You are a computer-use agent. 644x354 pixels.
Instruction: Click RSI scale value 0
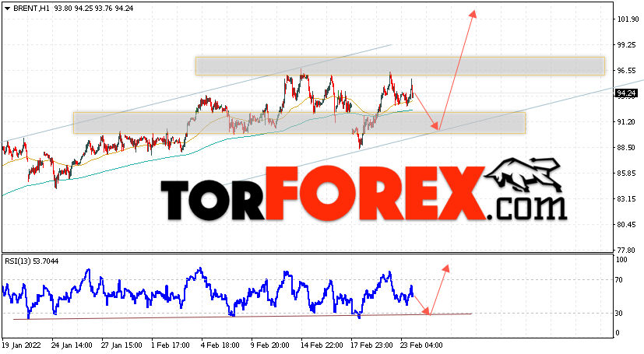click(618, 333)
